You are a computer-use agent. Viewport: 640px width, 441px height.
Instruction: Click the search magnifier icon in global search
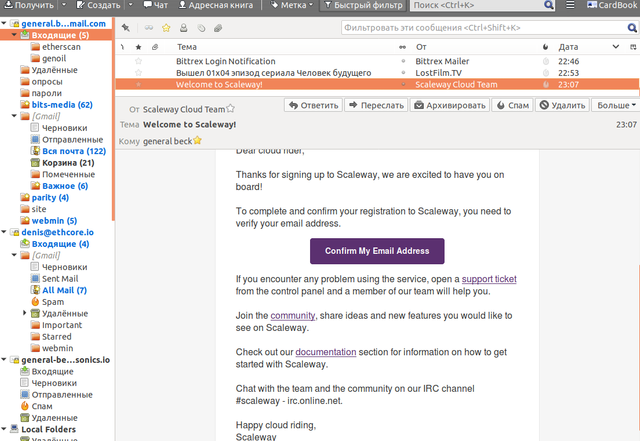point(549,5)
